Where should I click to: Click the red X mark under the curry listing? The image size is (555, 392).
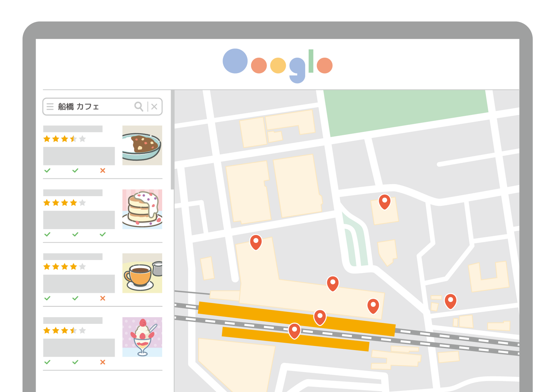click(x=103, y=170)
